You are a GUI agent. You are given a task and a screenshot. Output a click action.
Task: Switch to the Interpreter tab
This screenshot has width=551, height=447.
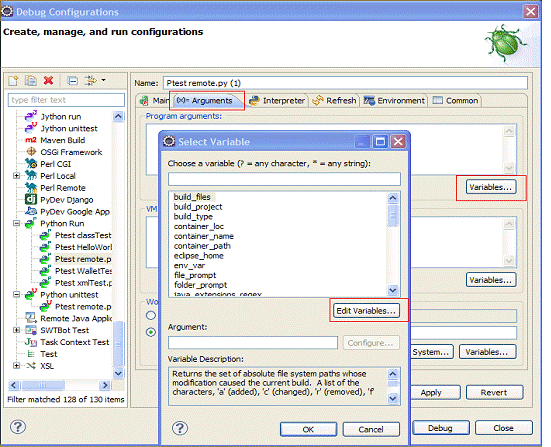pyautogui.click(x=277, y=101)
